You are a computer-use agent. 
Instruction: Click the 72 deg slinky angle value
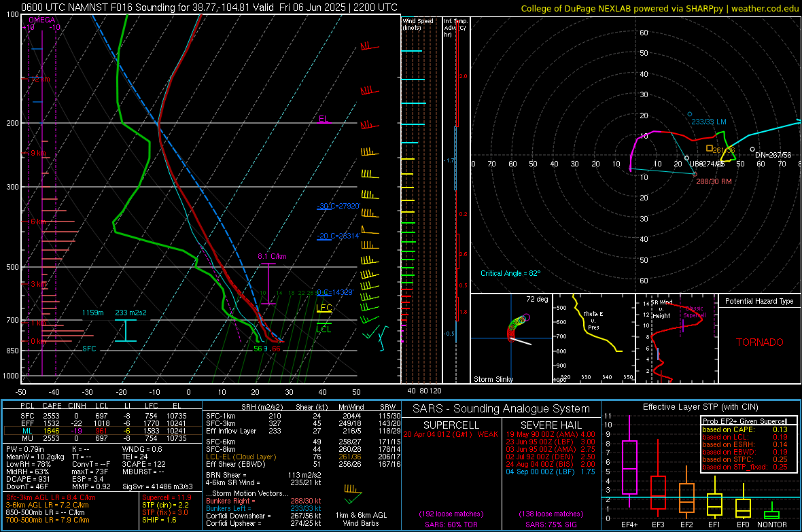tap(537, 299)
